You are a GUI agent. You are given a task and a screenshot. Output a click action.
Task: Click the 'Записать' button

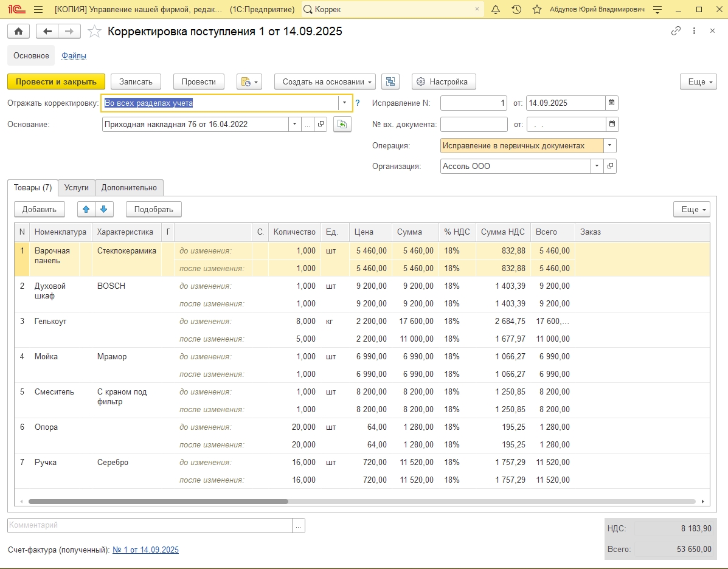(136, 81)
